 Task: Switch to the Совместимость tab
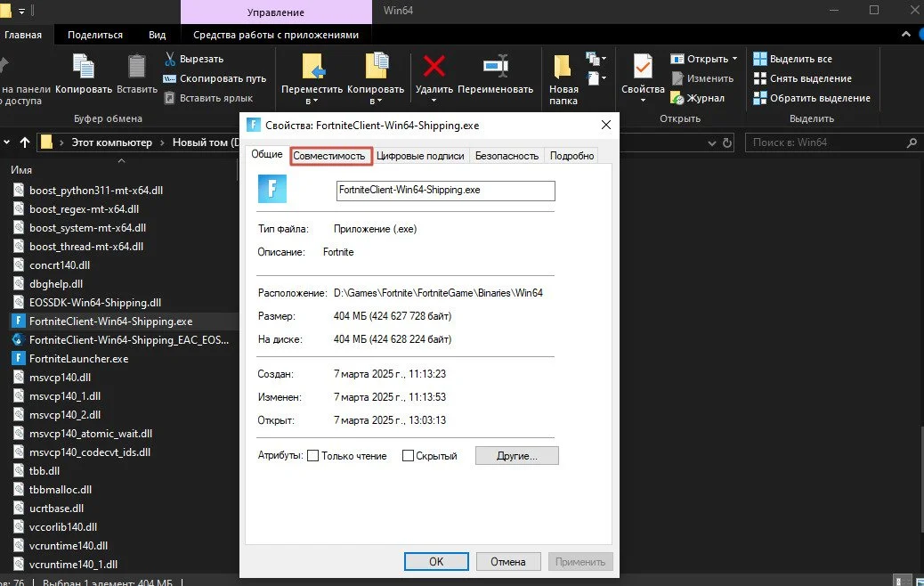pos(329,156)
